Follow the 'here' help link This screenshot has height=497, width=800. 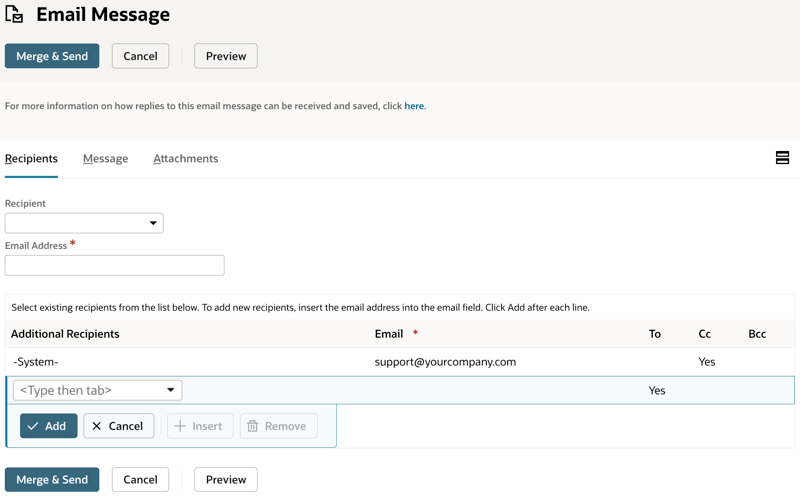pyautogui.click(x=414, y=106)
